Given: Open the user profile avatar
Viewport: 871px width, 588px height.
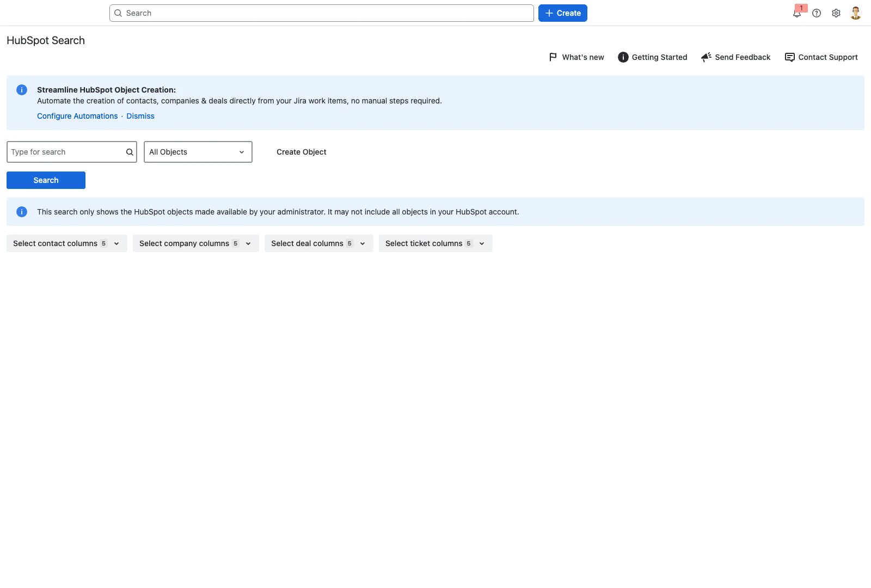Looking at the screenshot, I should tap(856, 13).
